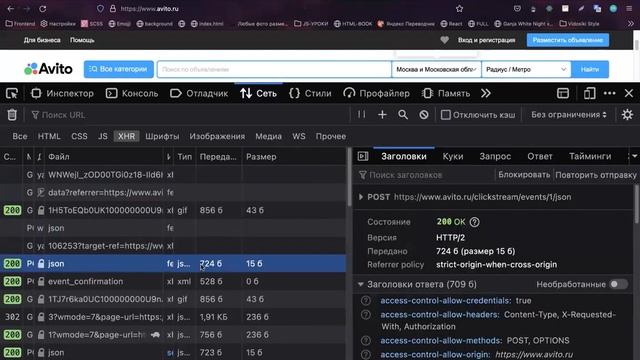Open Все категории on Avito
This screenshot has width=640, height=360.
click(x=119, y=69)
